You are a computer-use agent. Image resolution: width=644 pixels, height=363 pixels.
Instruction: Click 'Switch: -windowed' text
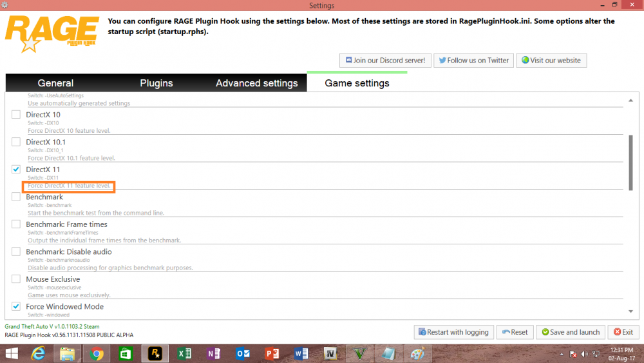tap(48, 315)
